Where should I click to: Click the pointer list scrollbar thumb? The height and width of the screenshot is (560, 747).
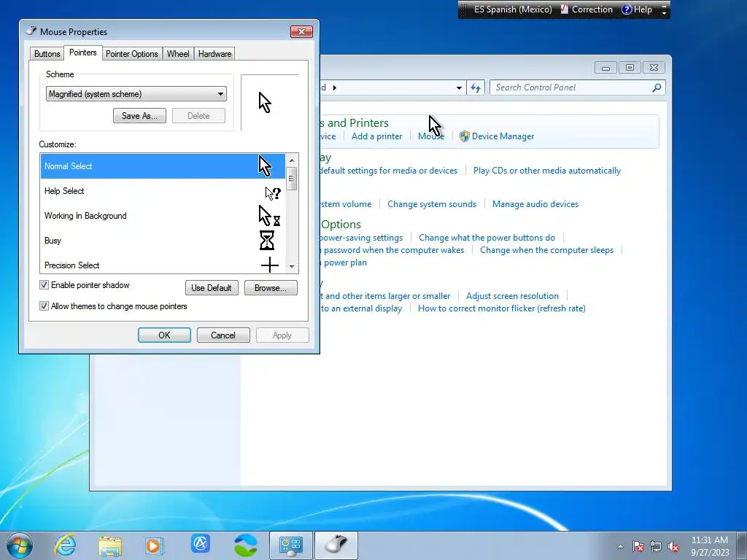pyautogui.click(x=292, y=179)
